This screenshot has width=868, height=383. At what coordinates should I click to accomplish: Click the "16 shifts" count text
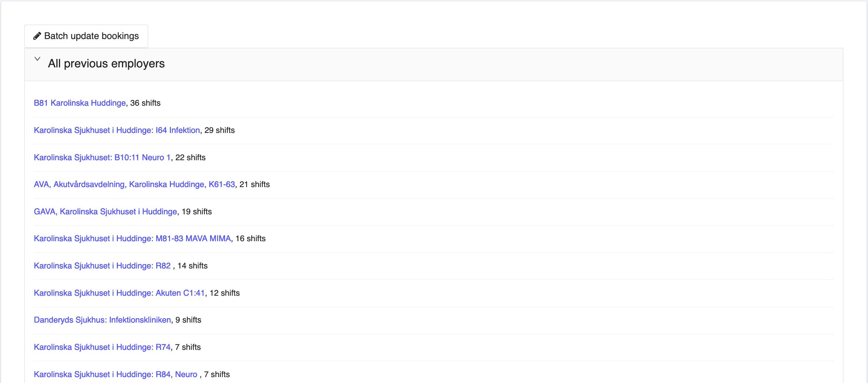tap(251, 239)
